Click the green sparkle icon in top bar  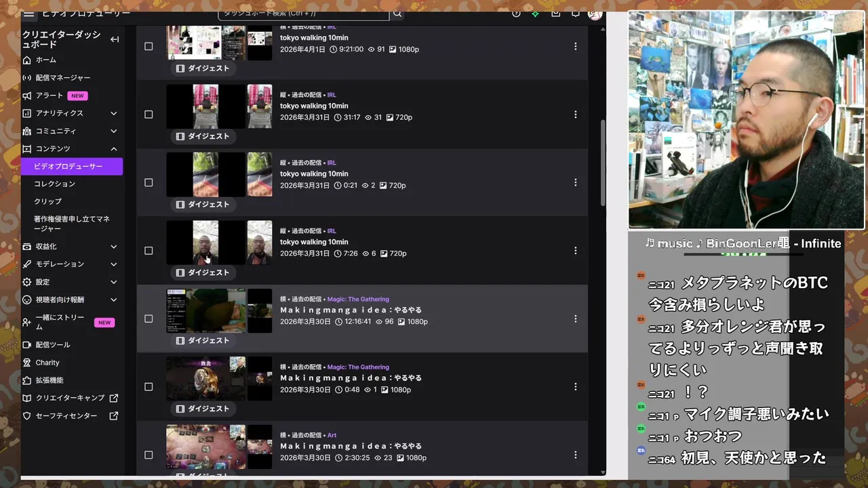click(x=535, y=14)
